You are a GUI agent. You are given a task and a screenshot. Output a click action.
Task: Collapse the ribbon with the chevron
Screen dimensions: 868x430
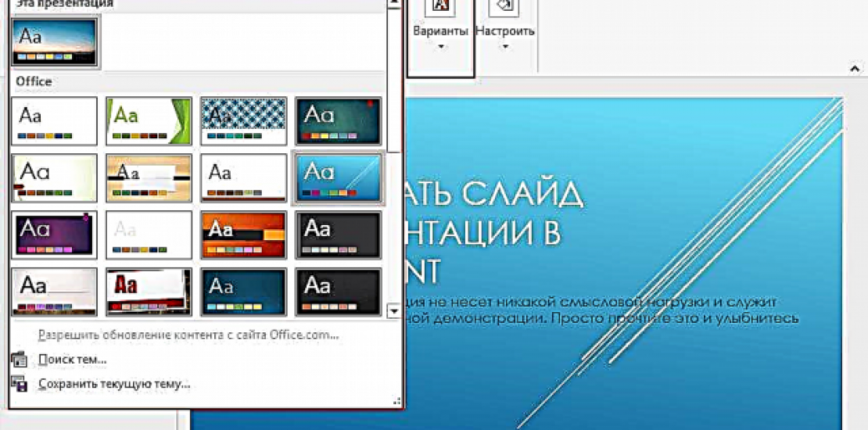coord(854,70)
